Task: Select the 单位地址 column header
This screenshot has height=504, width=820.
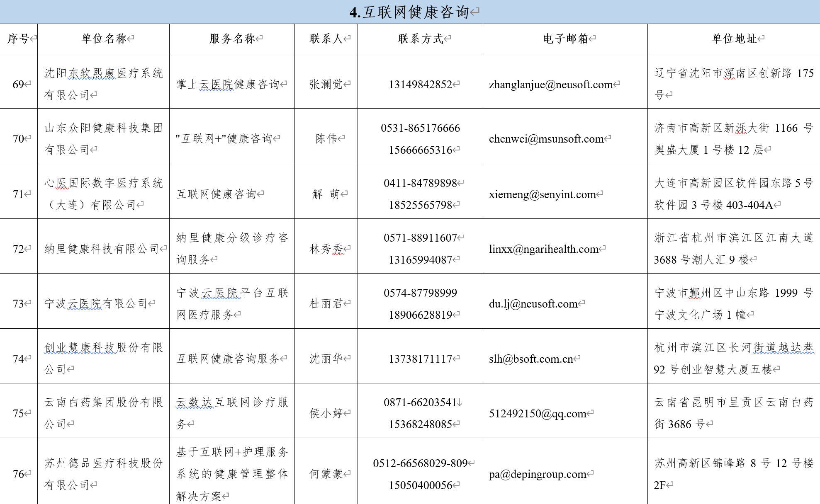Action: click(x=734, y=39)
